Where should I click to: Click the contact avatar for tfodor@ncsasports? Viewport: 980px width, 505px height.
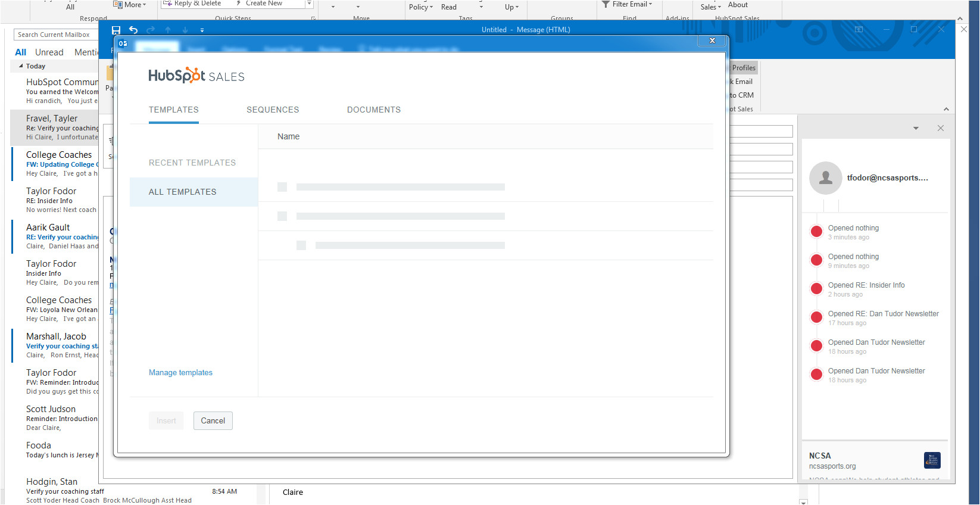pyautogui.click(x=825, y=178)
